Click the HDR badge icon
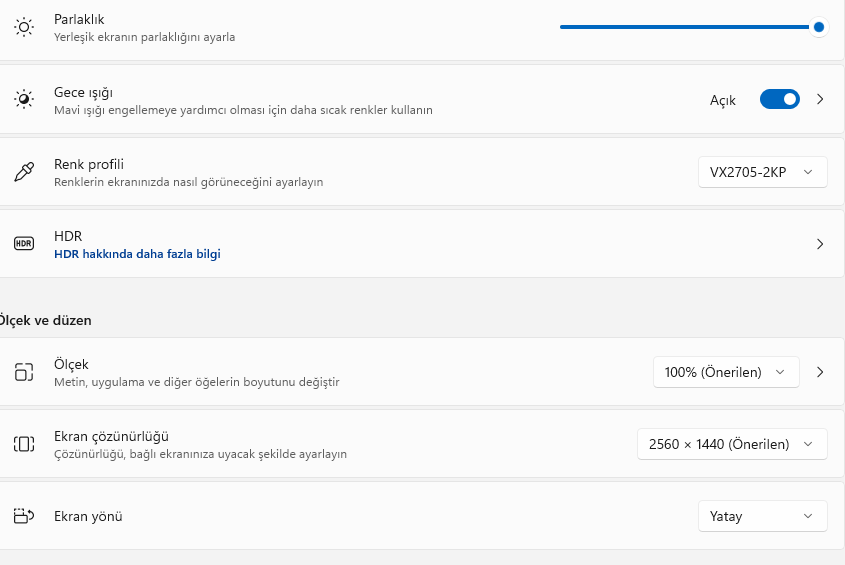Screen dimensions: 845x565 (x=24, y=243)
